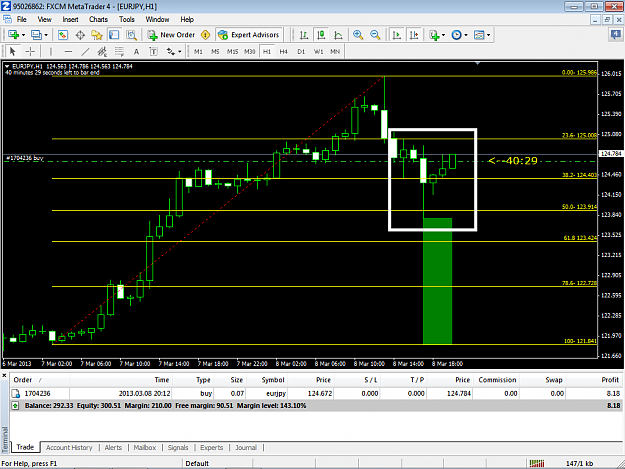
Task: Select the Equidistant Channel tool
Action: pos(102,51)
